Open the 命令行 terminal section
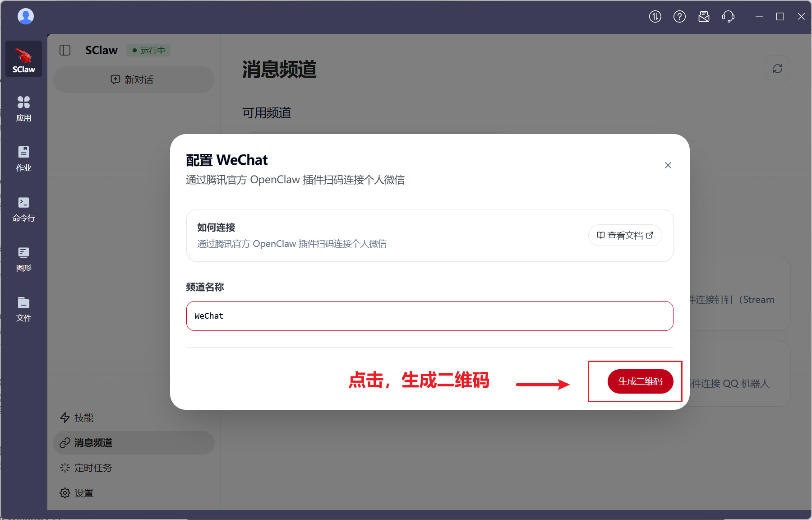 point(23,209)
